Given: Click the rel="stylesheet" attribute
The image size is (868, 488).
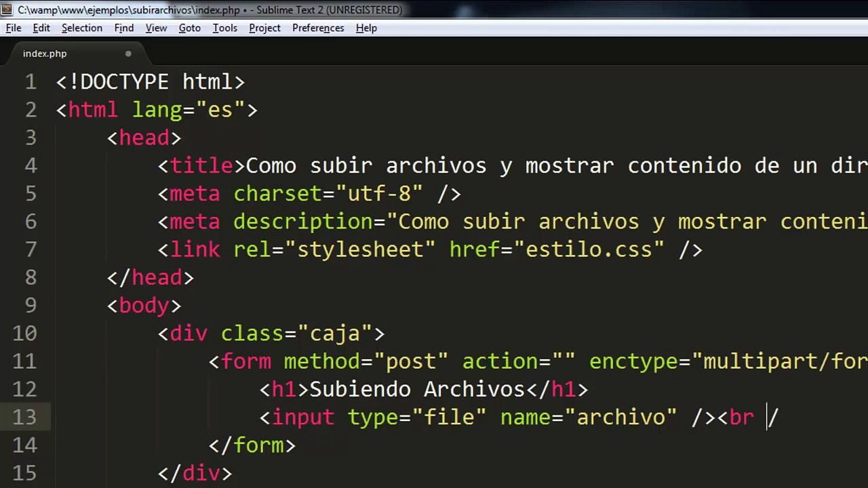Looking at the screenshot, I should click(334, 249).
